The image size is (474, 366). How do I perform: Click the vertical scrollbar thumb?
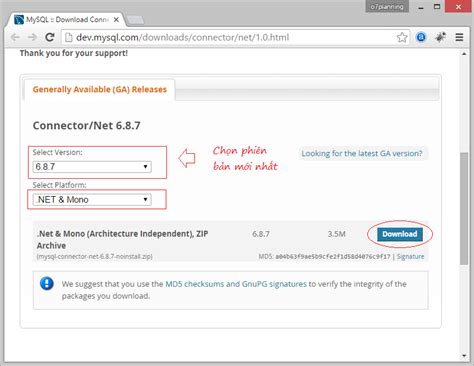click(464, 209)
